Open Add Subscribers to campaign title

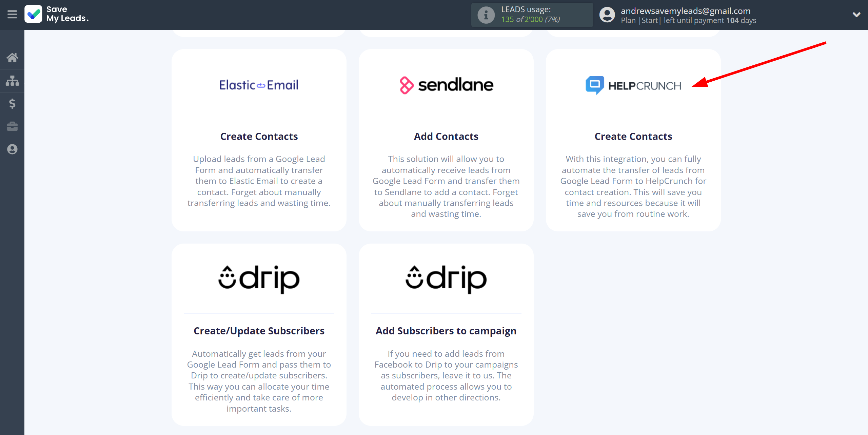click(x=446, y=331)
